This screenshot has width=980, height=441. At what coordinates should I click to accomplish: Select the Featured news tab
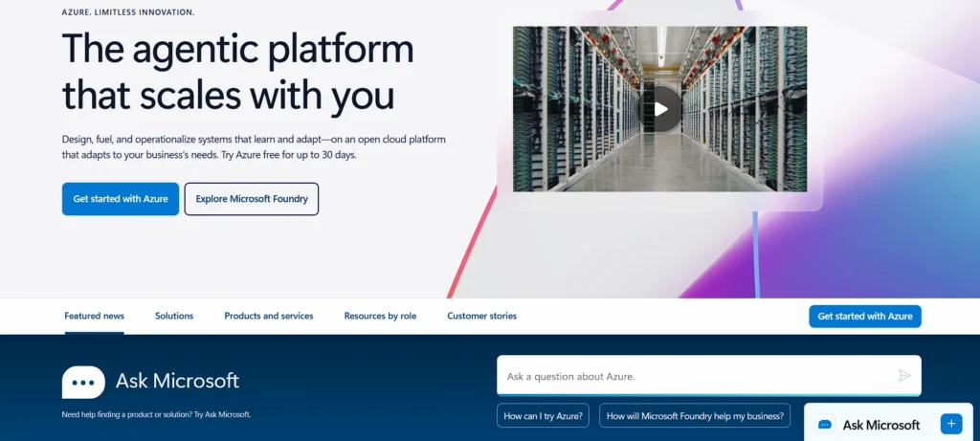[x=95, y=316]
